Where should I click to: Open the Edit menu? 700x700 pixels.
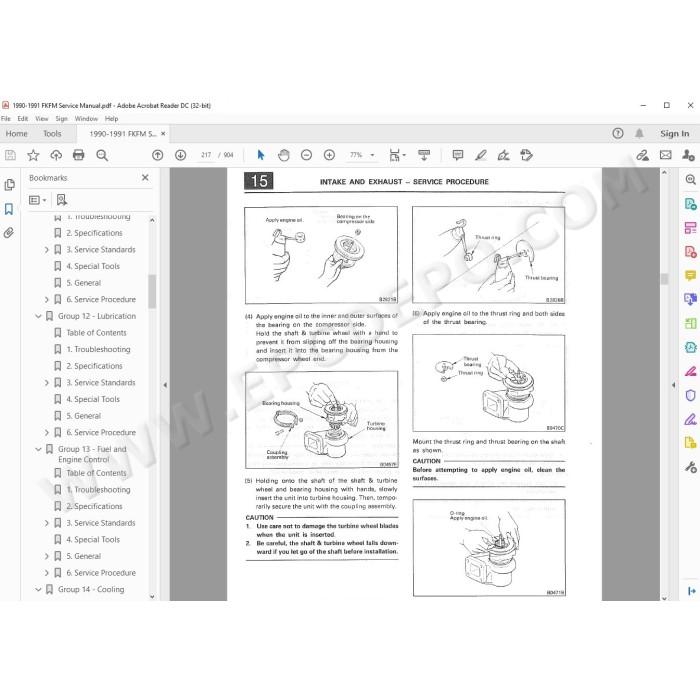point(23,119)
